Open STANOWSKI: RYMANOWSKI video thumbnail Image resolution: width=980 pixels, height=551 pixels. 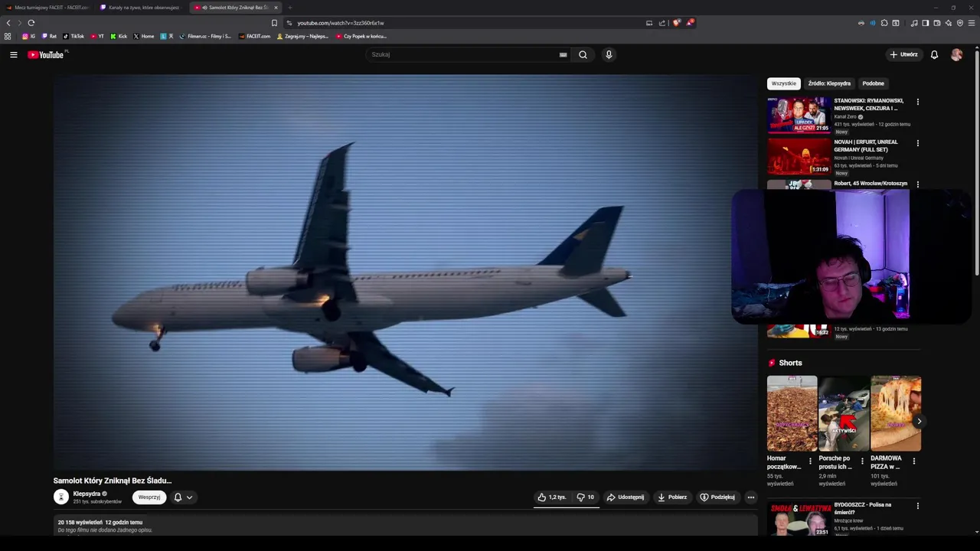799,115
